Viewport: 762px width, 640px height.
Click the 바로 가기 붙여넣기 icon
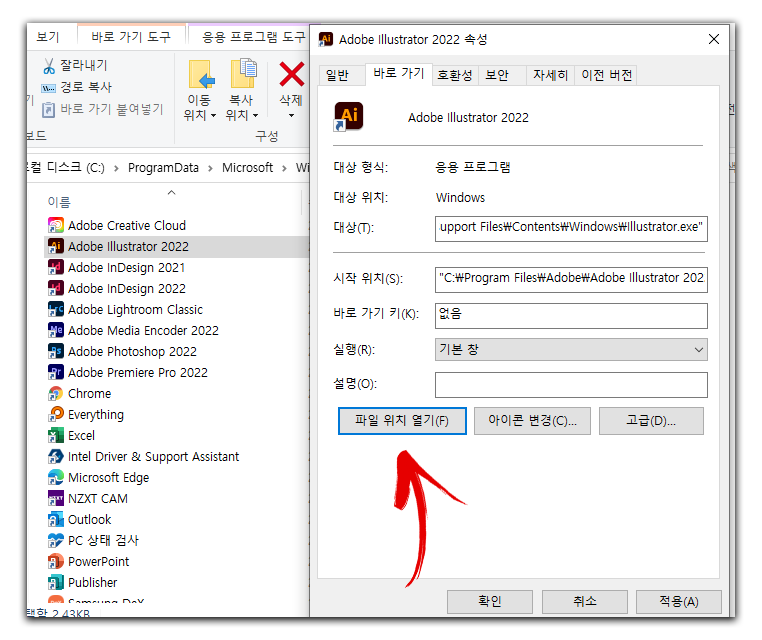[49, 110]
